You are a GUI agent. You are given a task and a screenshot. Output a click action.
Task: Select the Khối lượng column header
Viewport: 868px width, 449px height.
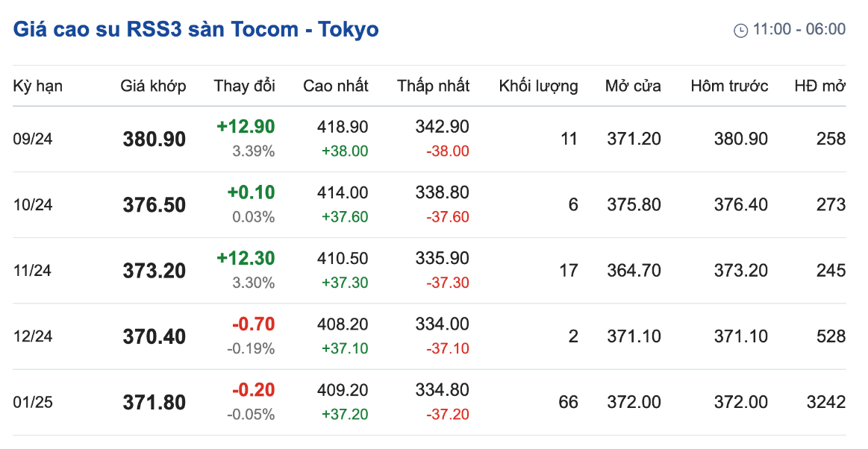(x=538, y=87)
